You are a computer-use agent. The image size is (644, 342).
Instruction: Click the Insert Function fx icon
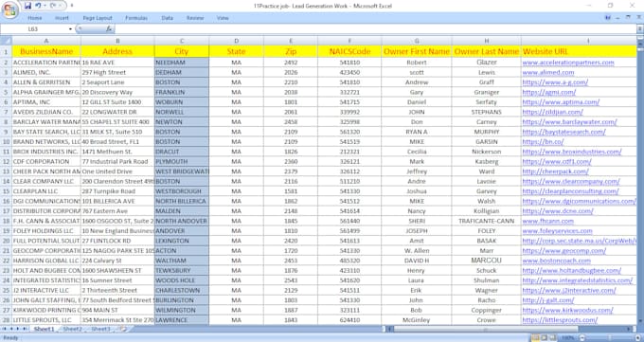[x=109, y=29]
